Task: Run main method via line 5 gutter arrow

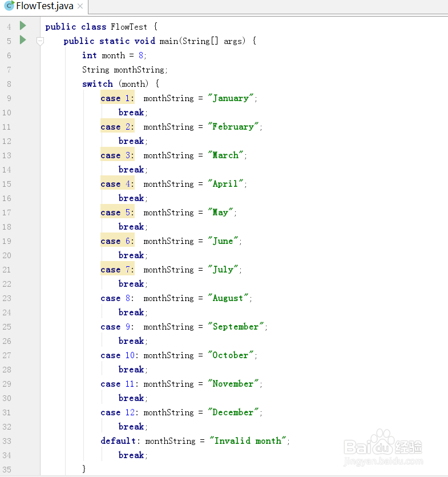Action: tap(23, 40)
